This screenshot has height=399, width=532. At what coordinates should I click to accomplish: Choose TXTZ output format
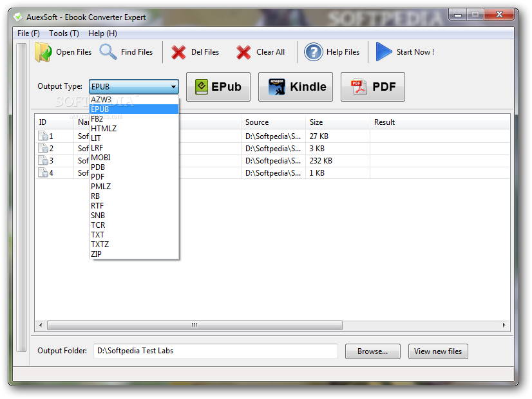[x=134, y=245]
